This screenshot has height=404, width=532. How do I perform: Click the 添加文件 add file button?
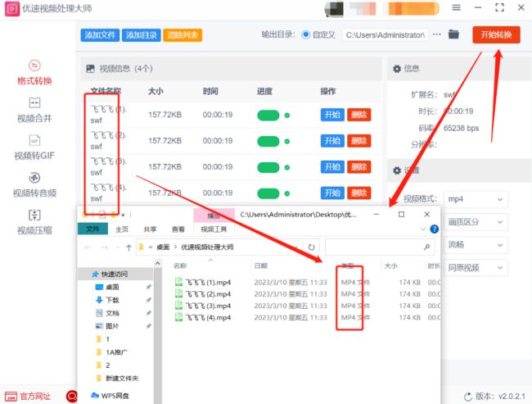pyautogui.click(x=100, y=35)
